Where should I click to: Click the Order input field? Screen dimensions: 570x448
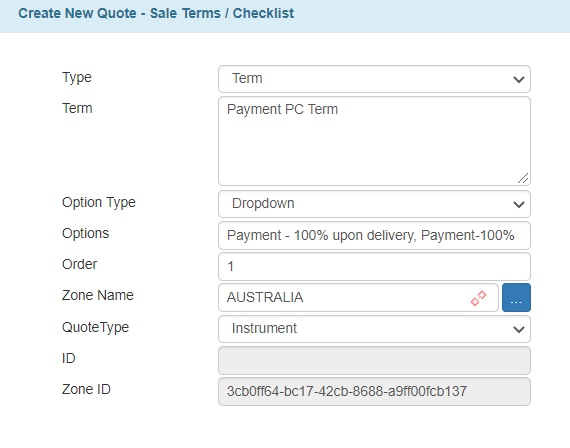click(374, 267)
